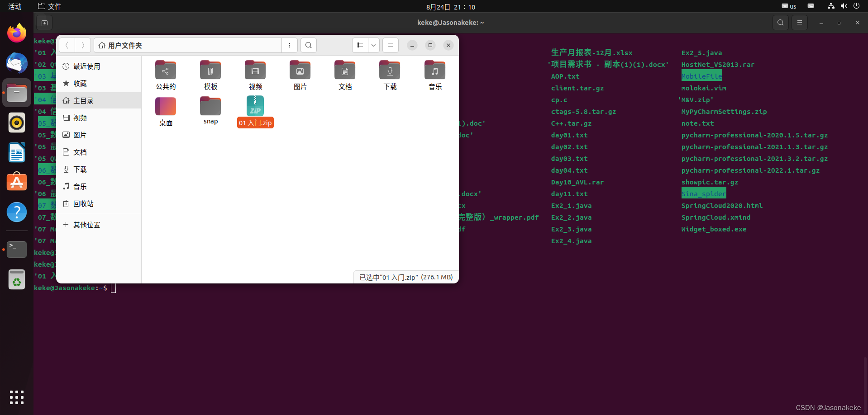Open Ubuntu Software from the dock
Image resolution: width=868 pixels, height=415 pixels.
pyautogui.click(x=17, y=182)
